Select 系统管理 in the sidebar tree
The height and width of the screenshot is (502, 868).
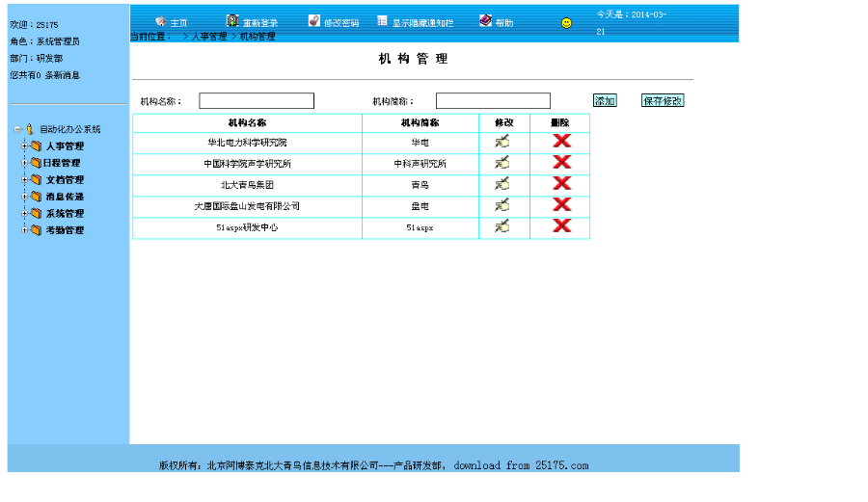(x=65, y=213)
